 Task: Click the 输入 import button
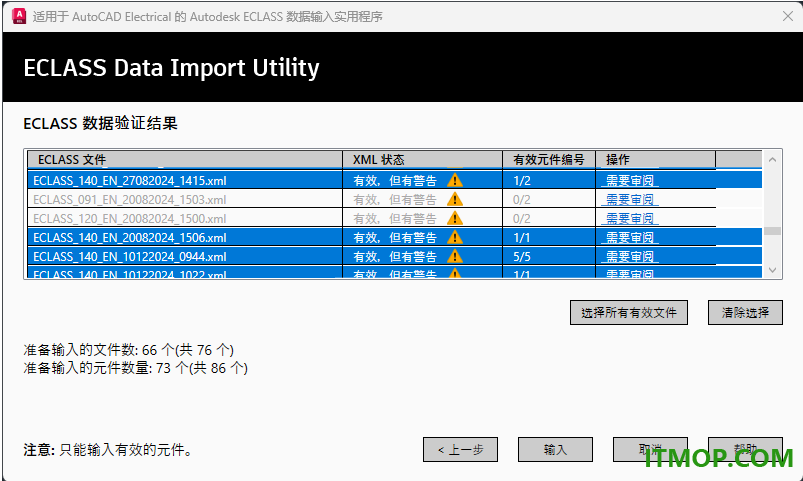[x=555, y=450]
